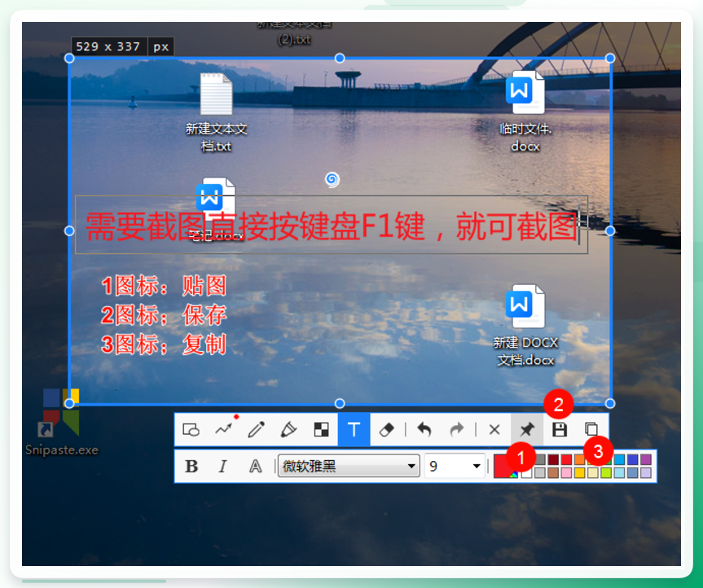Screen dimensions: 703x588
Task: Pick the pale cream swatch in the bottom row
Action: click(x=593, y=473)
